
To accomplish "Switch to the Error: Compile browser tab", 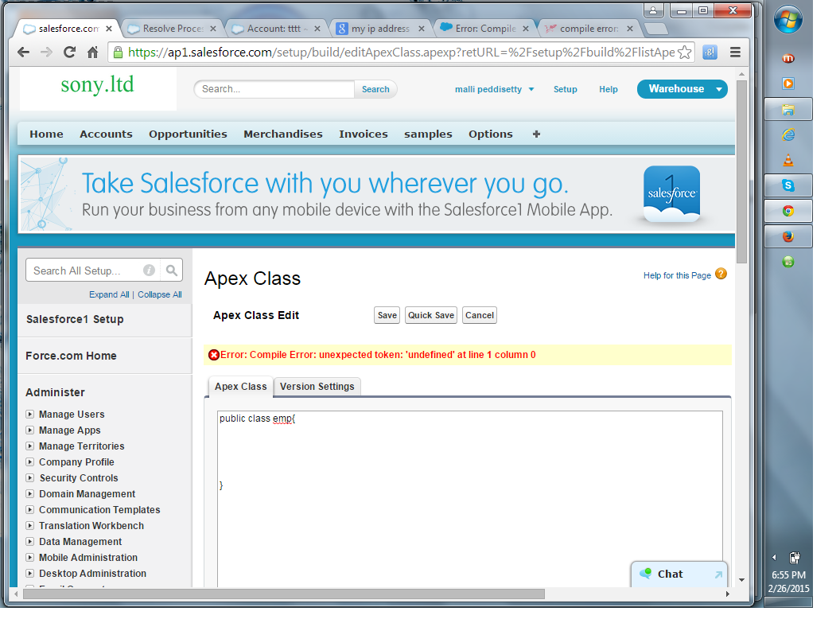I will click(484, 29).
